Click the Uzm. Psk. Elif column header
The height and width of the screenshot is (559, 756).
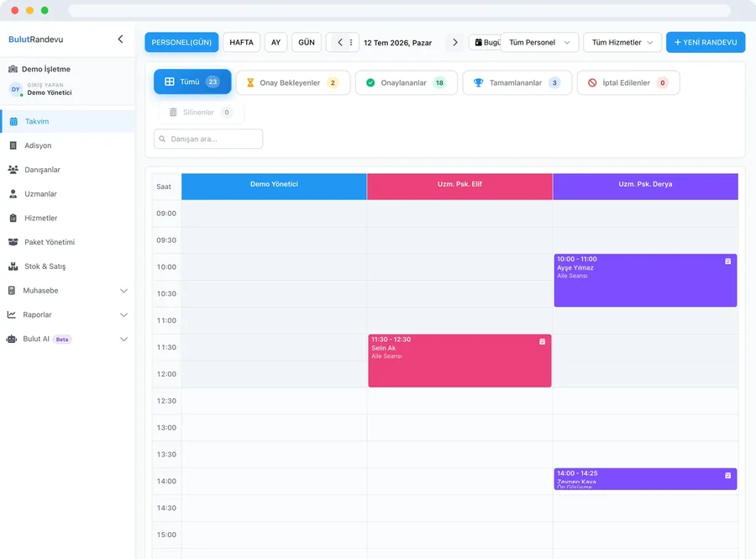coord(459,186)
